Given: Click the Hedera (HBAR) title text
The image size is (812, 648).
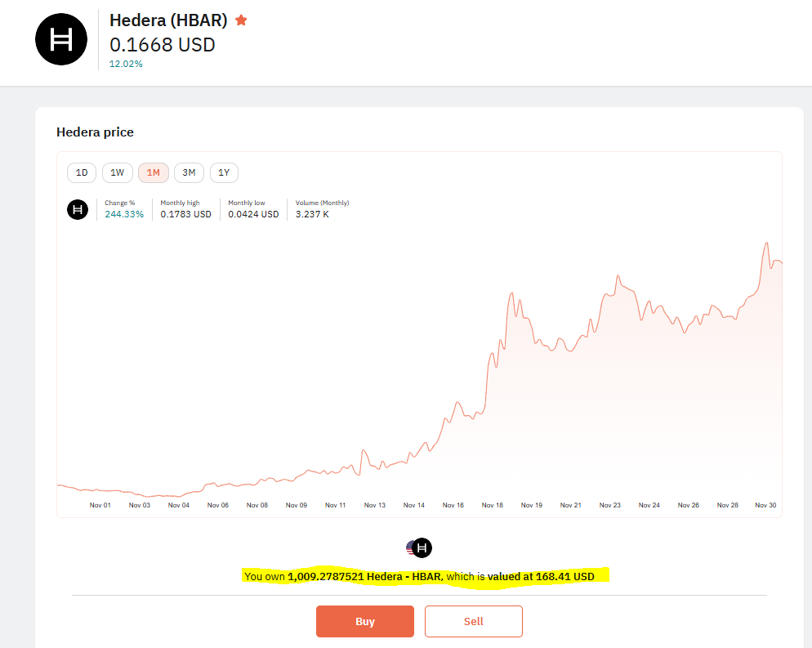Looking at the screenshot, I should click(168, 20).
